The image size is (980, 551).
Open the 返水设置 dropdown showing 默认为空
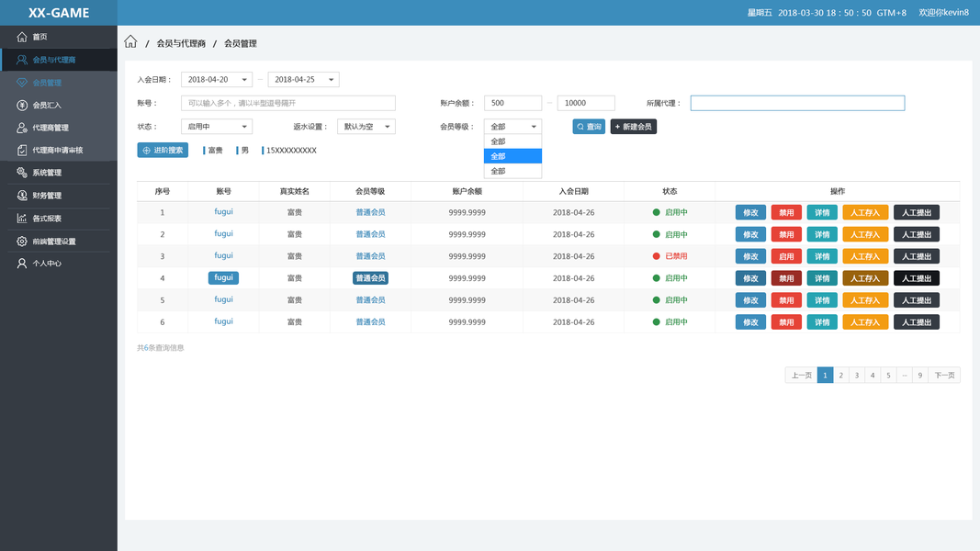coord(366,126)
